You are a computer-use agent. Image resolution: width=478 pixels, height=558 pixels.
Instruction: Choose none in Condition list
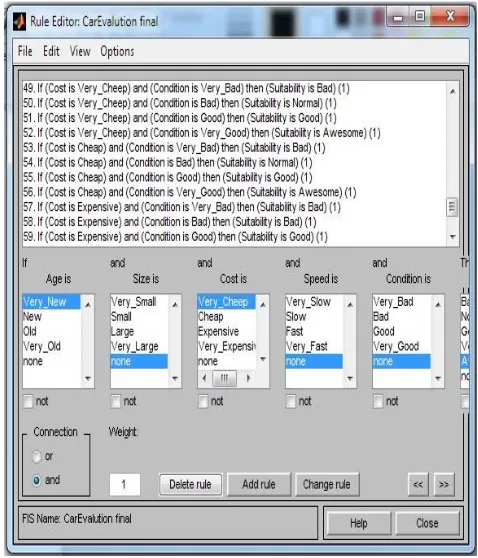click(x=401, y=362)
